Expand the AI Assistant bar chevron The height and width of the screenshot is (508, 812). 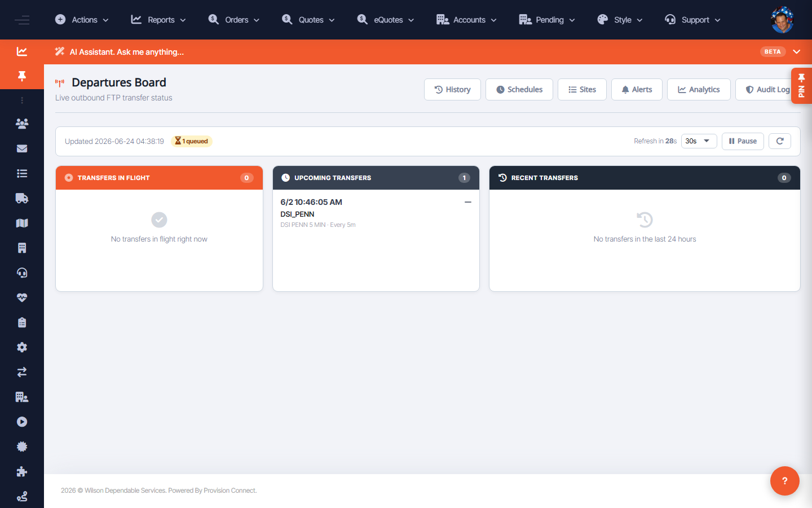(797, 51)
